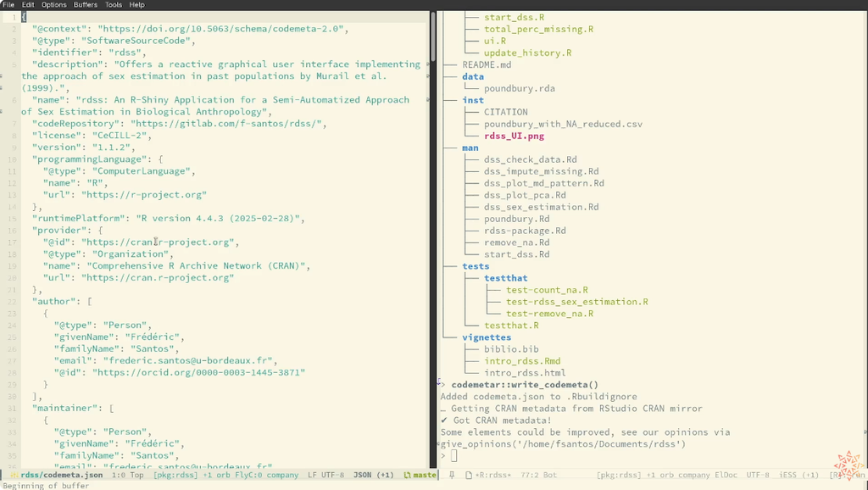Click the gitlab.com/f-santos/rdss repository URL
Screen dimensions: 868x490
pyautogui.click(x=225, y=124)
